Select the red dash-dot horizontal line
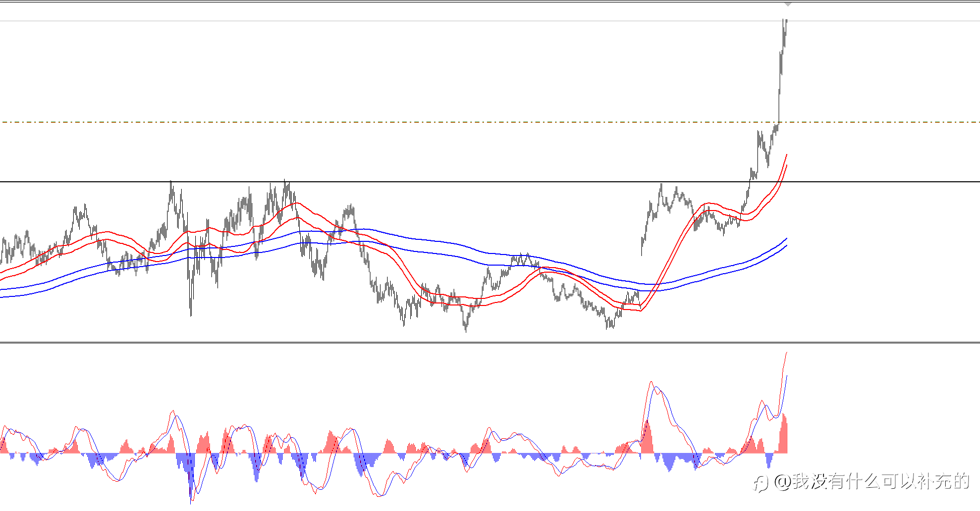Screen dimensions: 980x511 [490, 122]
